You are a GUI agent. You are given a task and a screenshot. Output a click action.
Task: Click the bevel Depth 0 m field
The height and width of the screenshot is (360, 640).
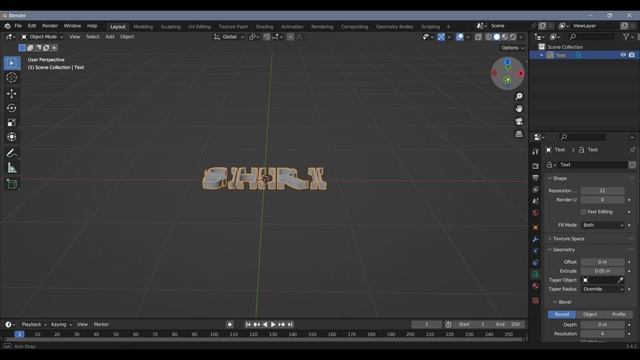(602, 325)
